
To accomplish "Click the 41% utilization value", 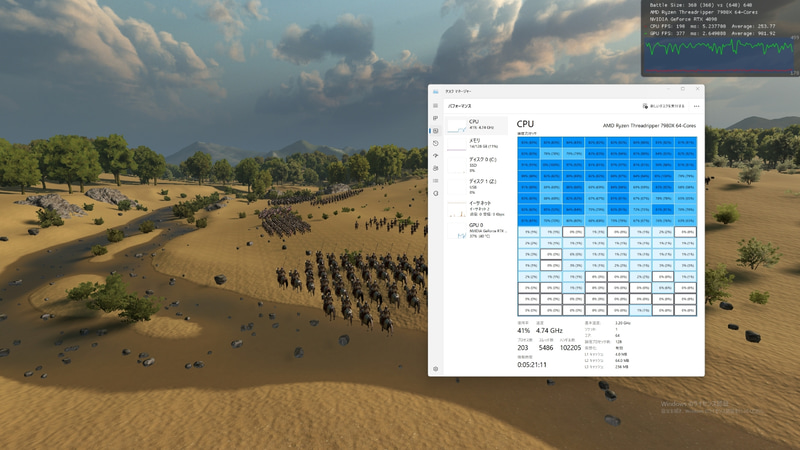I will pyautogui.click(x=523, y=331).
